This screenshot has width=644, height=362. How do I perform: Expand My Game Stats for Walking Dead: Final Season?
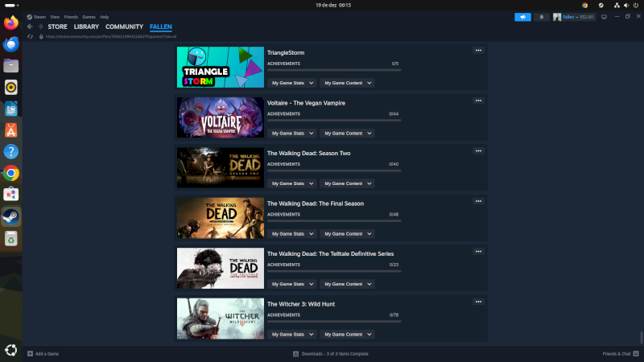tap(292, 233)
